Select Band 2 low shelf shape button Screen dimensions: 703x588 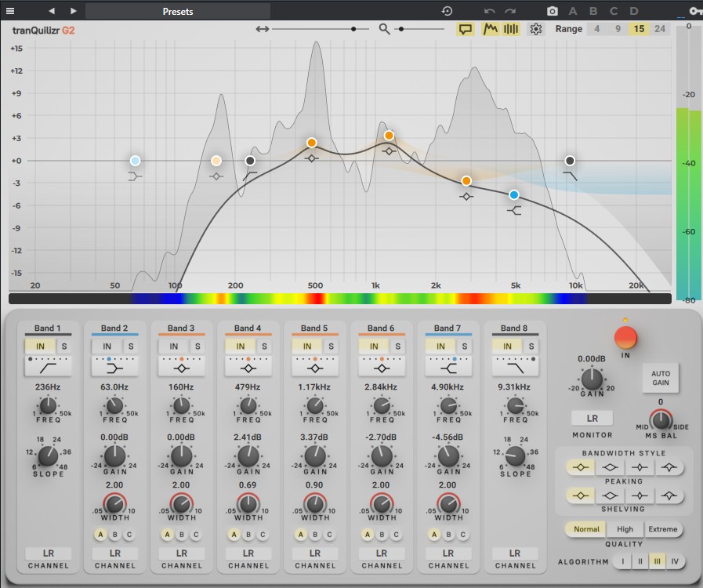[114, 368]
